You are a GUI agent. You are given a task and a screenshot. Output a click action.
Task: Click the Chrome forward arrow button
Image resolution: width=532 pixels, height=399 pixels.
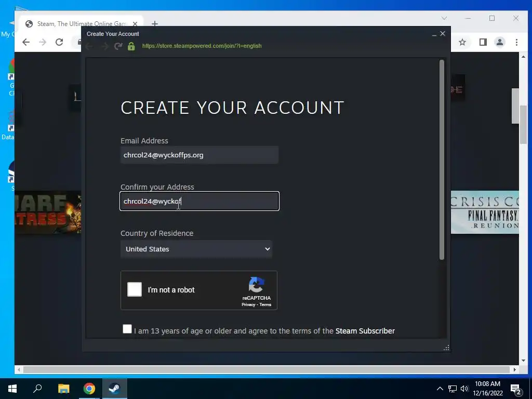click(43, 42)
